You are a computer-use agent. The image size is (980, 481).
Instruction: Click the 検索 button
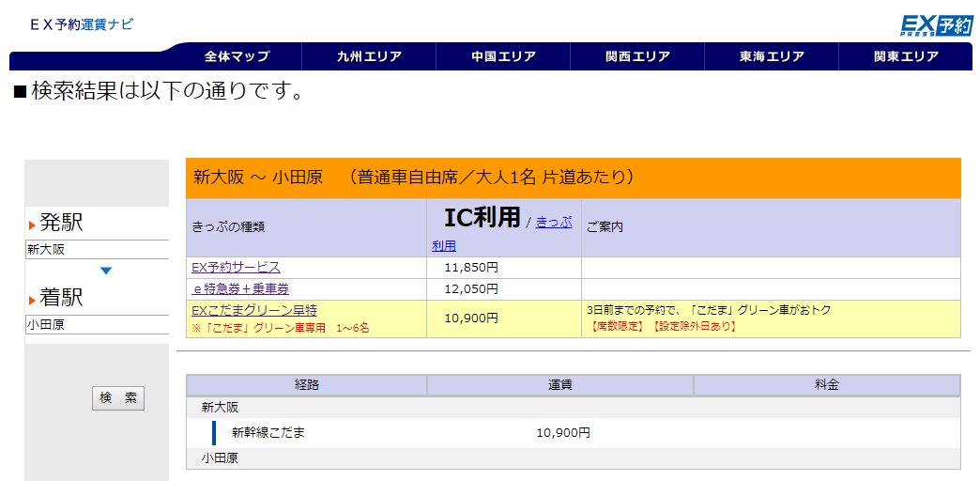coord(118,398)
